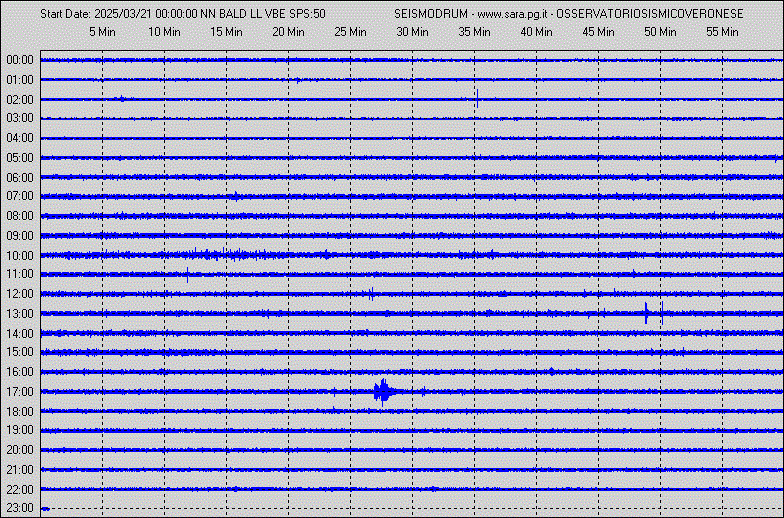Click the www.sara.pg.it website text
This screenshot has width=784, height=518.
click(512, 14)
